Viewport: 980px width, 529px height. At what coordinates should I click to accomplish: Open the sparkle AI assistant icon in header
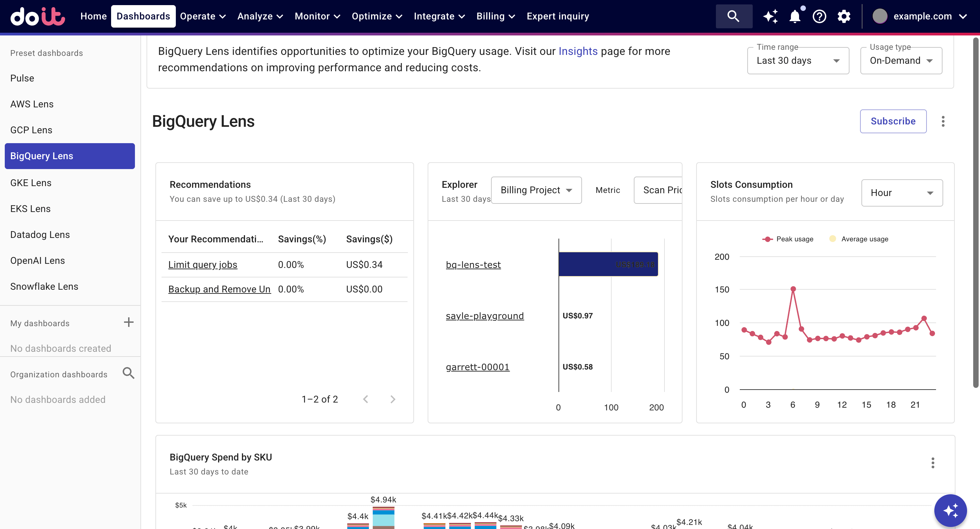coord(770,16)
